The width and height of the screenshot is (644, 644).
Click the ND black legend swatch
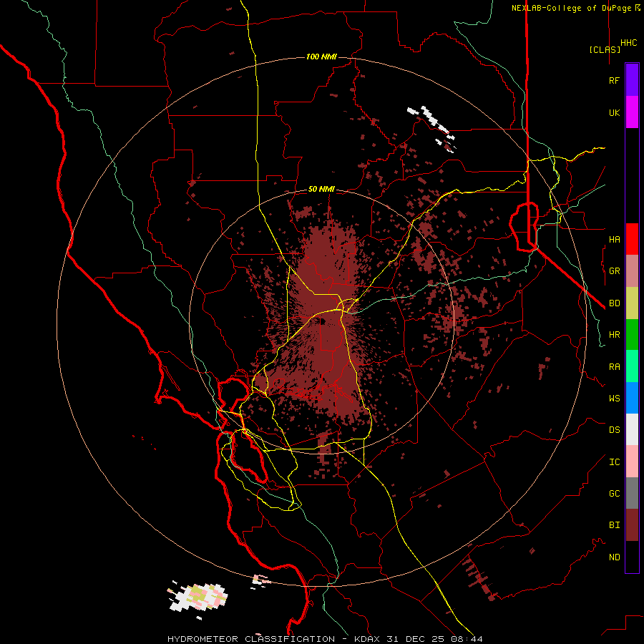(x=632, y=557)
